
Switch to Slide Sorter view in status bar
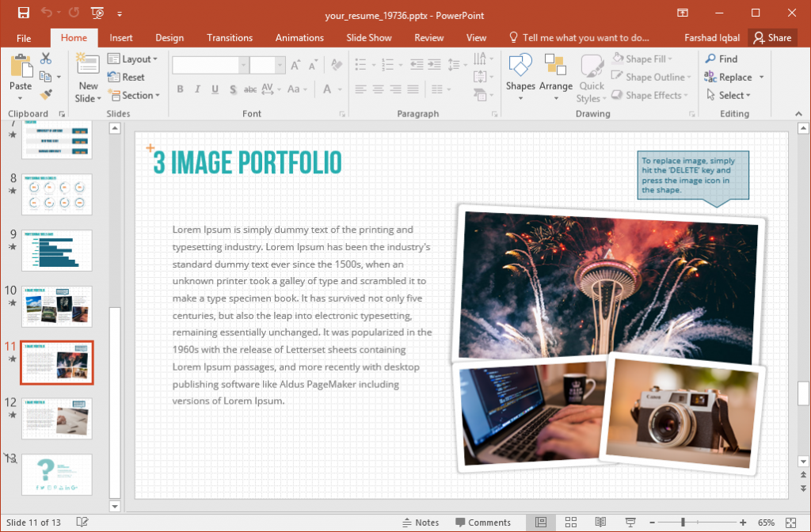[571, 522]
